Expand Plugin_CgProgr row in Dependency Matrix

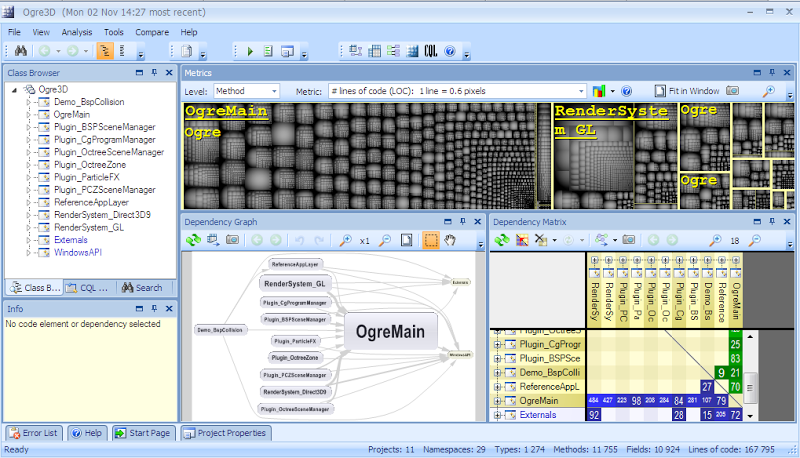point(497,345)
